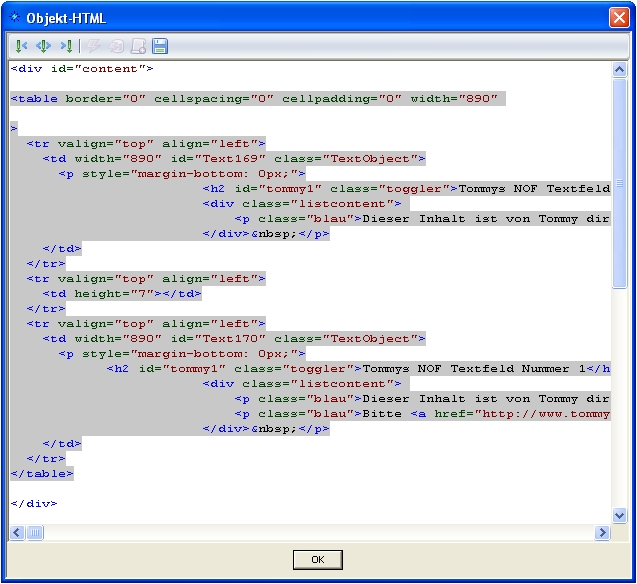Click the greyed-out circular refresh icon
The image size is (637, 584).
click(x=116, y=46)
